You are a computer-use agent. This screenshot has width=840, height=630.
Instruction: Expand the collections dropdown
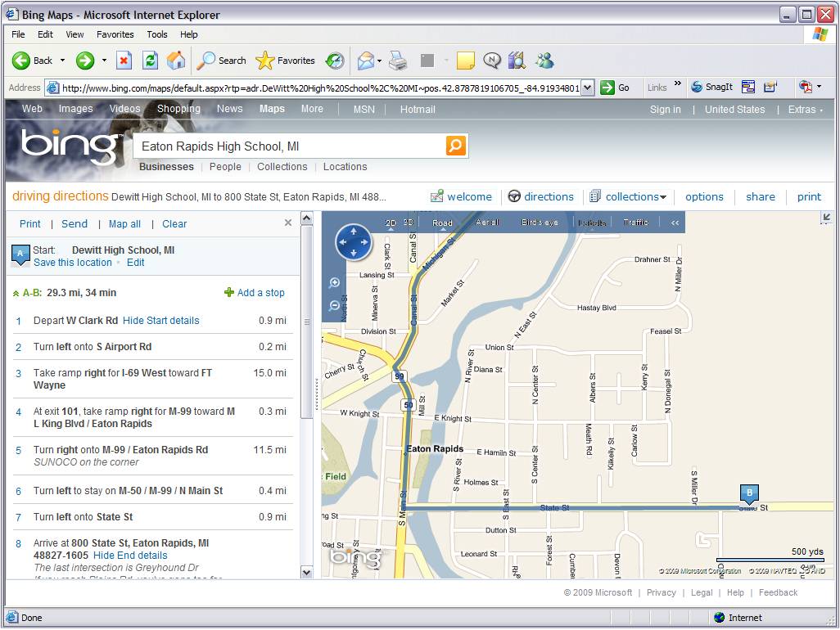coord(663,197)
